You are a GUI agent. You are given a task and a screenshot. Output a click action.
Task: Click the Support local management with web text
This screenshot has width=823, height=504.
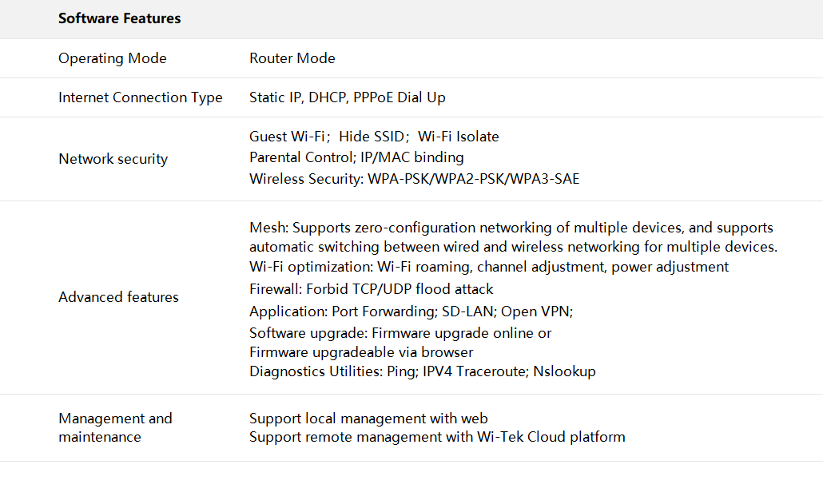pyautogui.click(x=368, y=419)
